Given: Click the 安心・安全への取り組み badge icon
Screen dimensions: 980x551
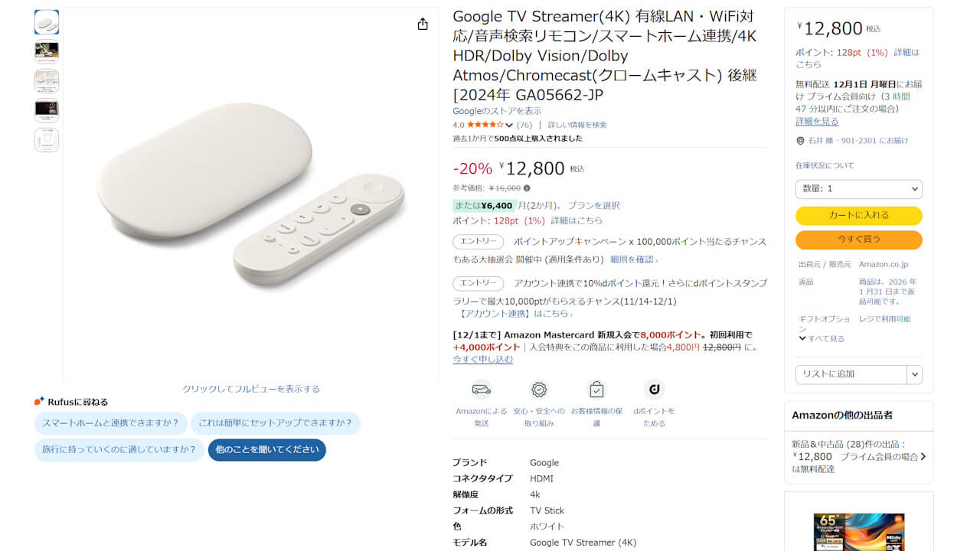Looking at the screenshot, I should click(x=538, y=390).
